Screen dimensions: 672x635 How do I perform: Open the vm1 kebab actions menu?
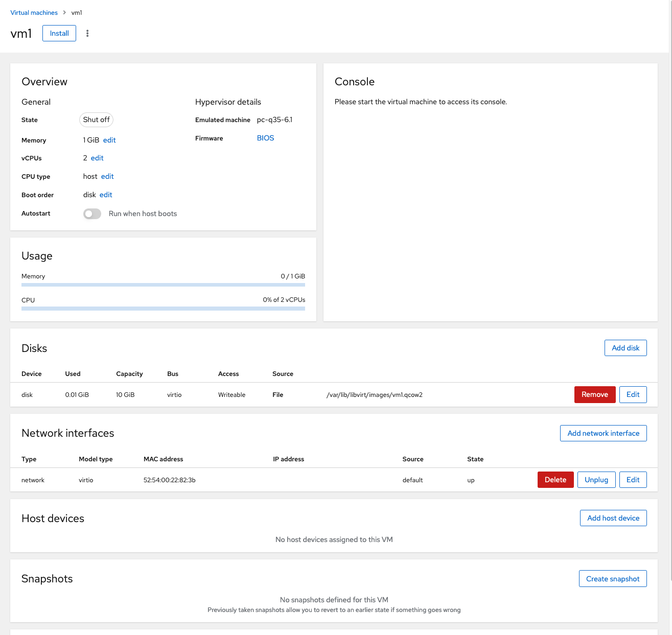[x=87, y=33]
